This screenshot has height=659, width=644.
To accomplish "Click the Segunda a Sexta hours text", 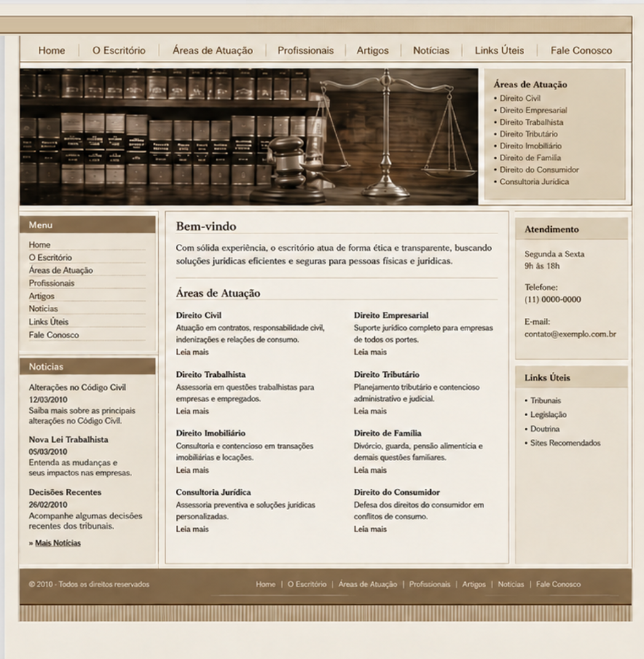I will point(554,254).
